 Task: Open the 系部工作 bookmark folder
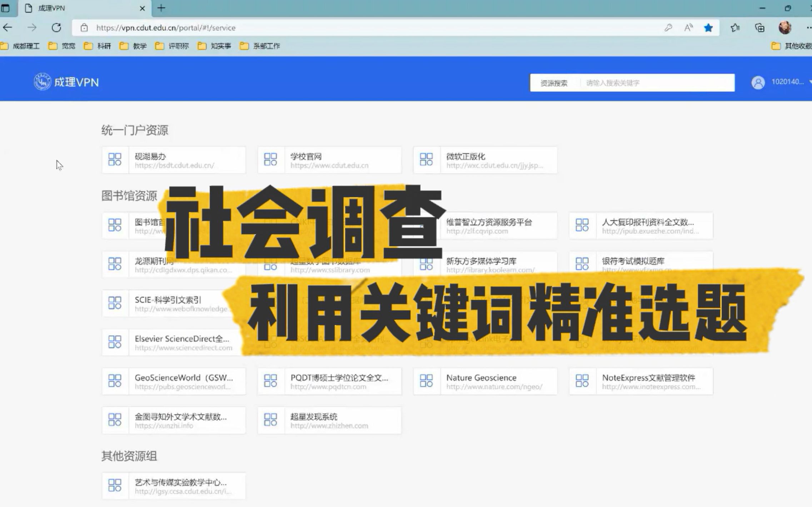pos(260,46)
